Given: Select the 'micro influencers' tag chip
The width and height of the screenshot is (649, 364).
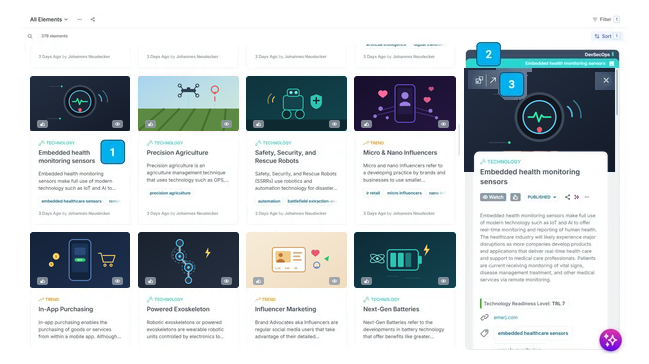Looking at the screenshot, I should (404, 193).
